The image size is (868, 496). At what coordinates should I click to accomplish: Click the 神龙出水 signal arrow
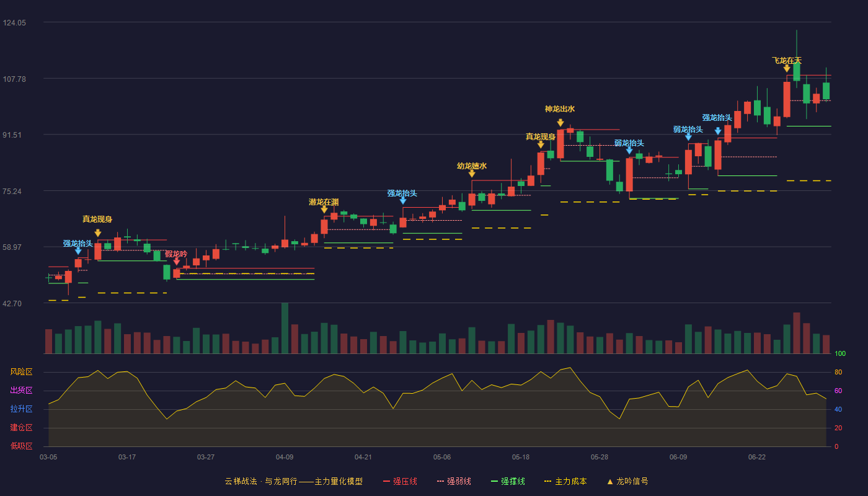point(560,123)
